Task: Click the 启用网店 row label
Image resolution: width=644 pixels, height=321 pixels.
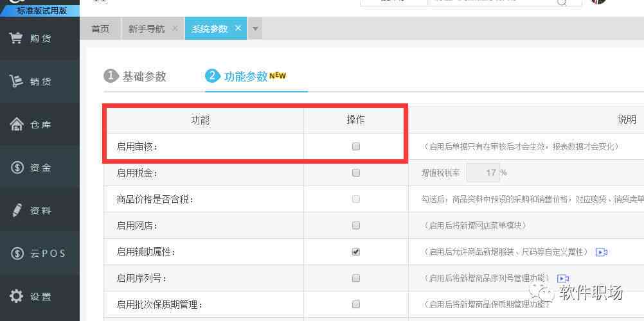Action: click(x=137, y=226)
